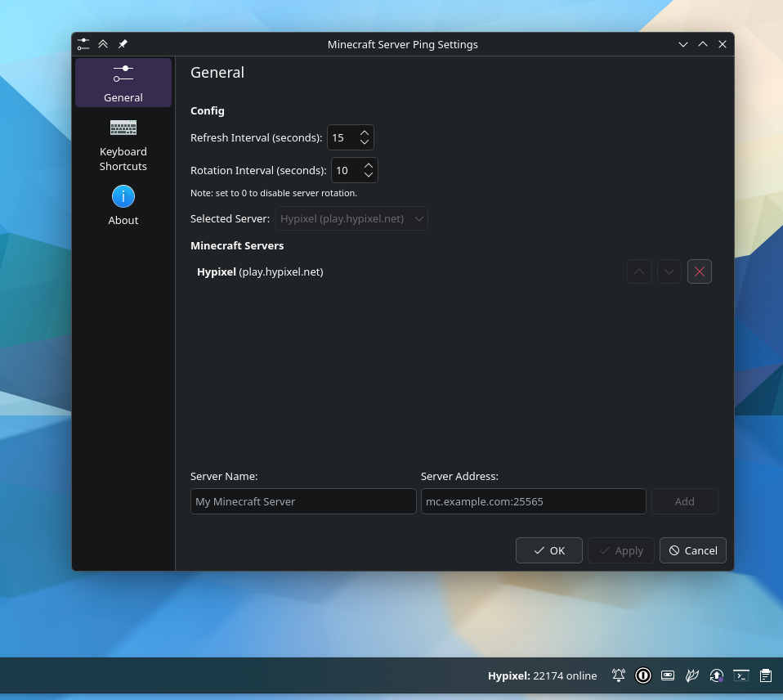Click the Add server button
The height and width of the screenshot is (700, 783).
click(x=685, y=501)
